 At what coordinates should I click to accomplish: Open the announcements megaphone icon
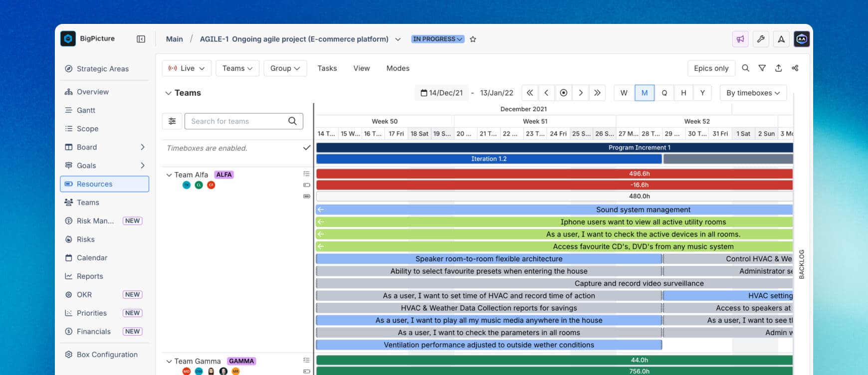click(740, 39)
